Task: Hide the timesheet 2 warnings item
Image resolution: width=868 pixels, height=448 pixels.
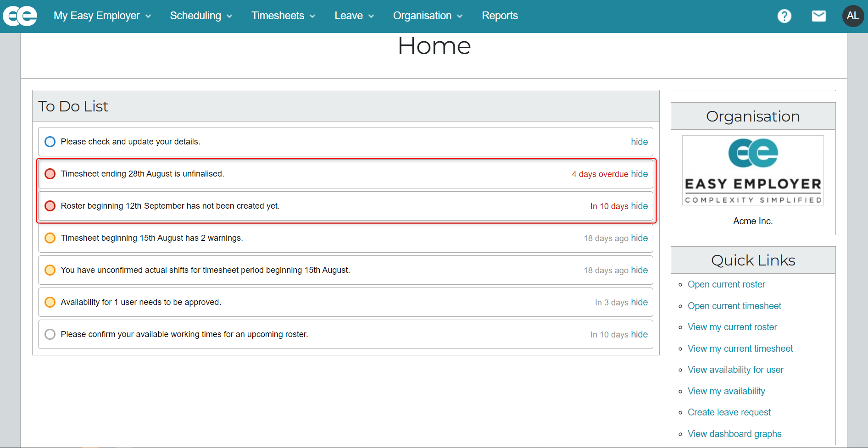Action: 639,238
